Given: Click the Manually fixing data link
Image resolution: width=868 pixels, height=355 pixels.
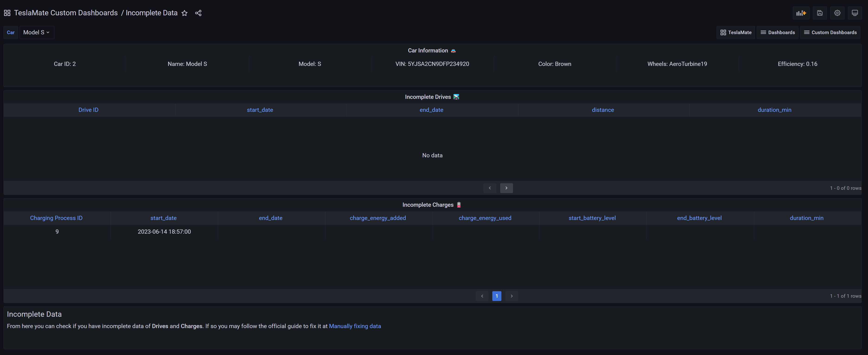Looking at the screenshot, I should (x=355, y=326).
